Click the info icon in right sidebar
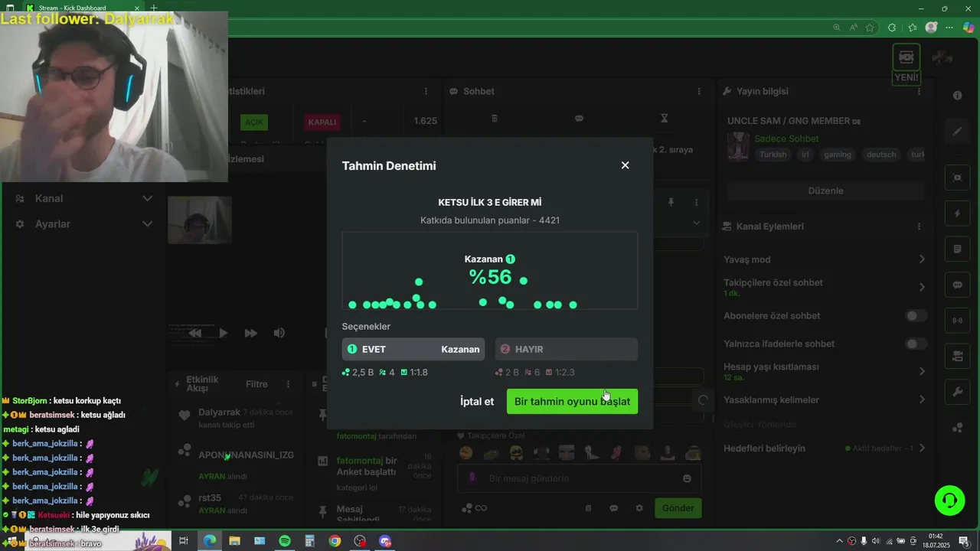 (x=957, y=96)
